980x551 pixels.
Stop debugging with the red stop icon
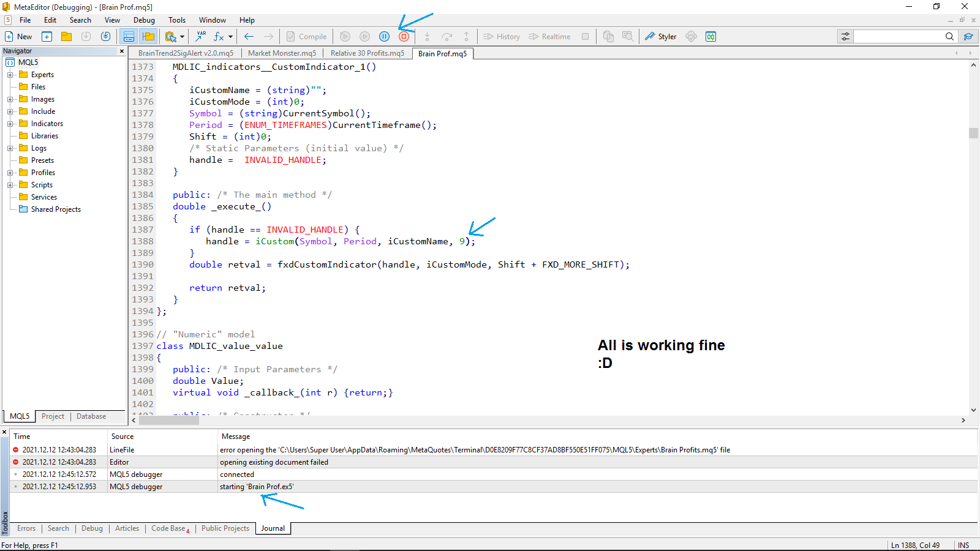click(x=404, y=36)
